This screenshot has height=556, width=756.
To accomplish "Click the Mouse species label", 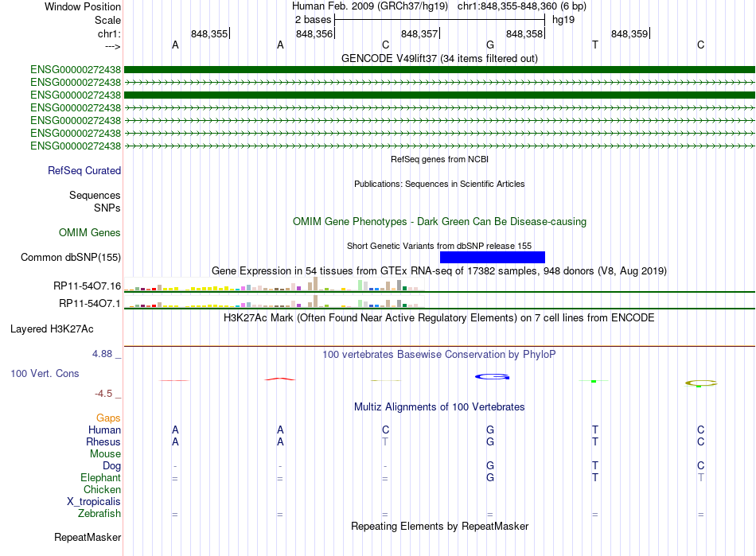I will point(105,454).
